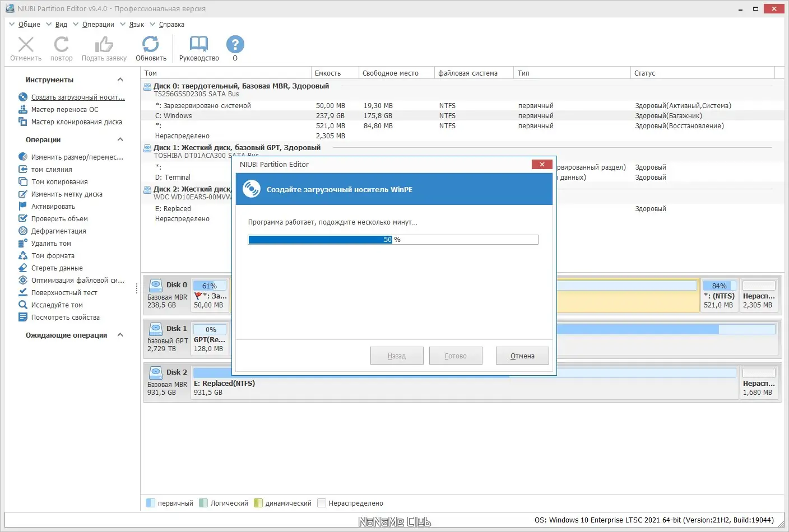789x532 pixels.
Task: Click the Поверхностный тест icon
Action: (x=23, y=292)
